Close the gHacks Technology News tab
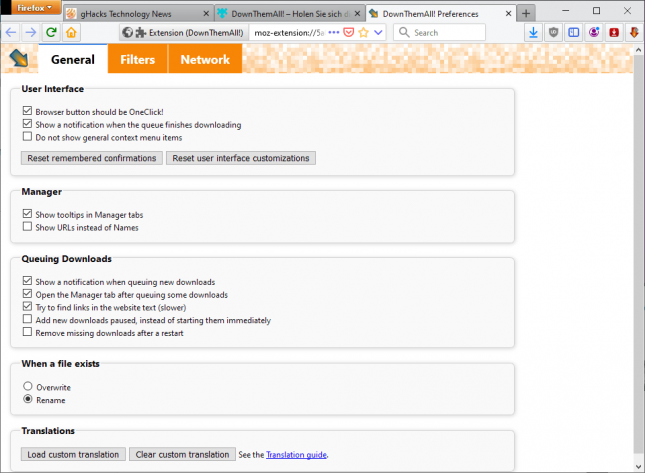This screenshot has width=645, height=473. [206, 14]
